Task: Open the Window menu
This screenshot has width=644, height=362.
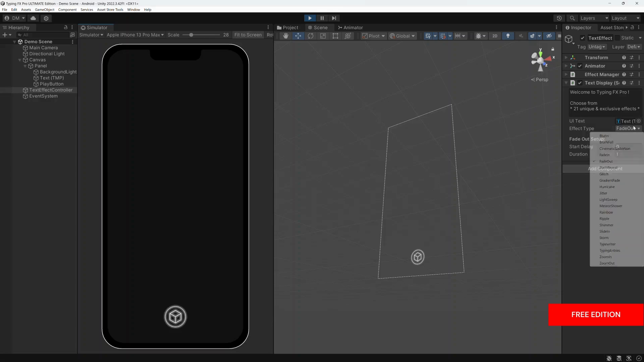Action: tap(133, 10)
